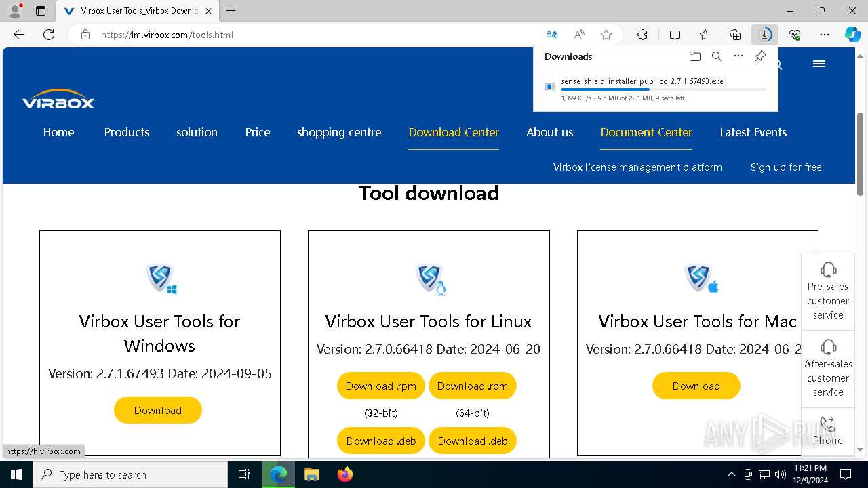Image resolution: width=868 pixels, height=488 pixels.
Task: Open the extensions puzzle icon
Action: [642, 35]
